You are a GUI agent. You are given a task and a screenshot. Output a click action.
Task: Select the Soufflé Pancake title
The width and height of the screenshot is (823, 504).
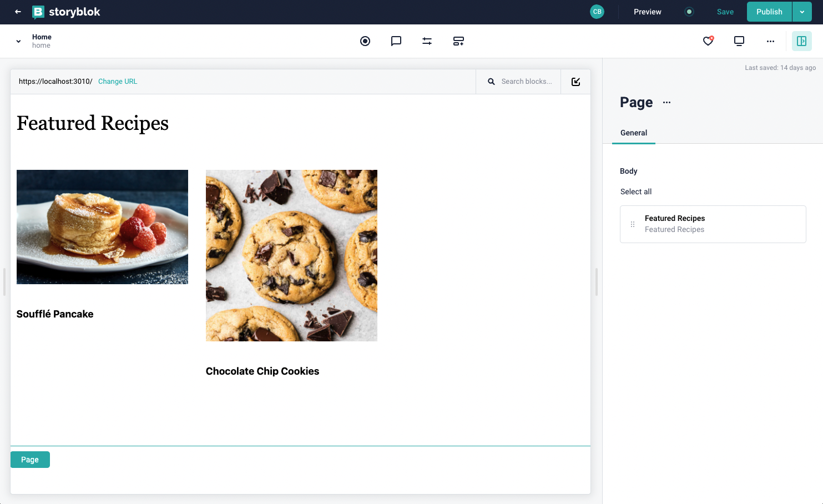coord(55,314)
